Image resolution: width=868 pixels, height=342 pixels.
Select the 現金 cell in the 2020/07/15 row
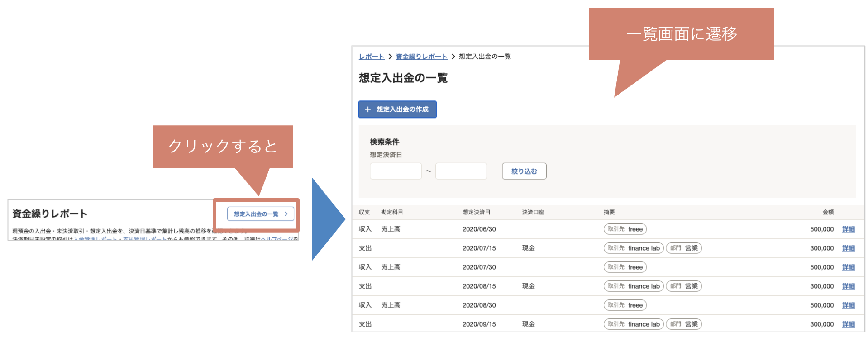click(529, 248)
